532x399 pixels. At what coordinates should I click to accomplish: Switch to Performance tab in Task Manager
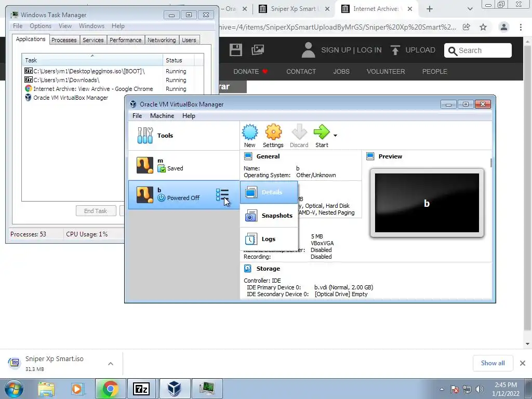point(125,40)
